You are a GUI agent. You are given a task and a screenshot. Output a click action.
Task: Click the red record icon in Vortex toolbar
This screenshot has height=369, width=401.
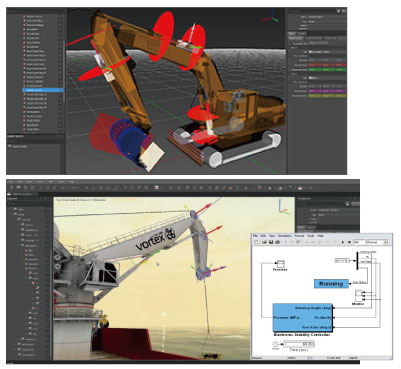[x=230, y=188]
